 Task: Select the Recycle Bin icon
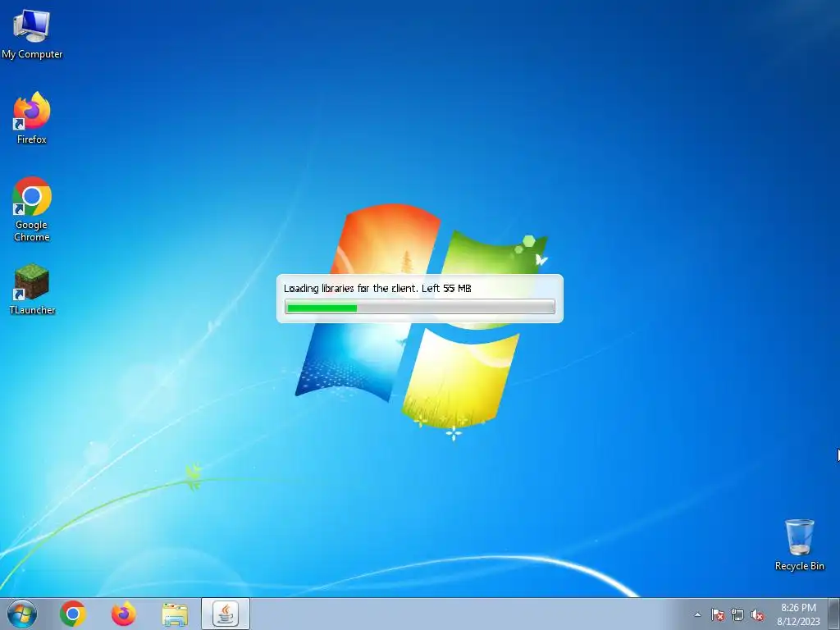(799, 545)
